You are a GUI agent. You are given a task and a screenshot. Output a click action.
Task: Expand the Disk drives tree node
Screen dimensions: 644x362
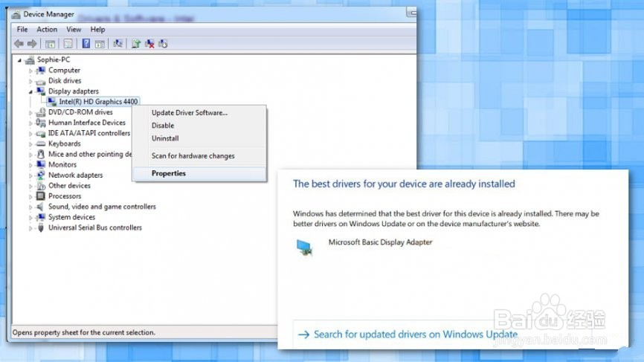pyautogui.click(x=30, y=81)
